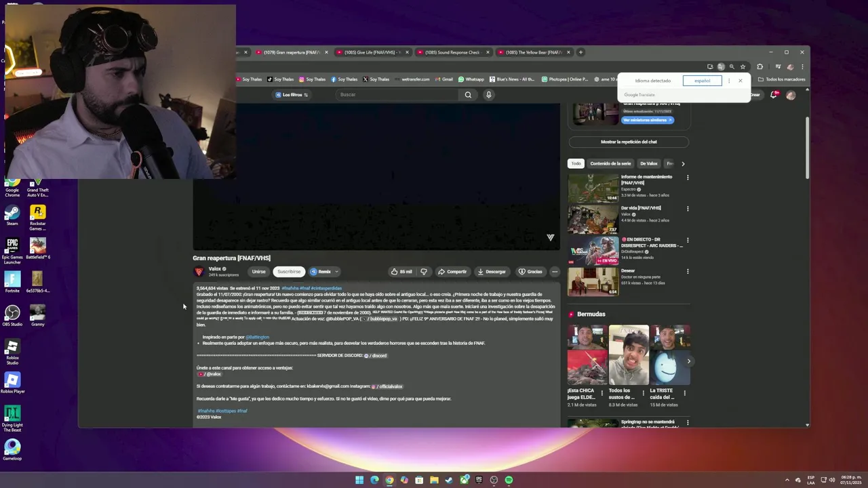Viewport: 868px width, 488px height.
Task: Open File Explorer from the taskbar
Action: [434, 480]
